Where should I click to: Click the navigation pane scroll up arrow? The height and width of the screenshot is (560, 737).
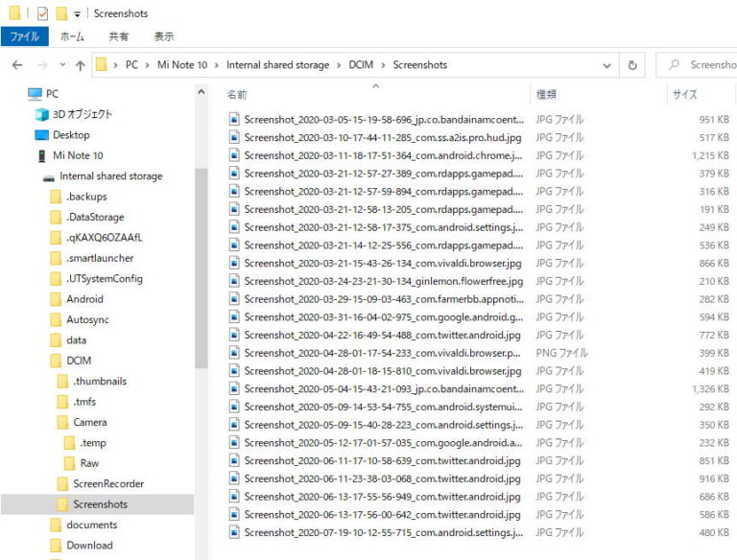(x=202, y=92)
